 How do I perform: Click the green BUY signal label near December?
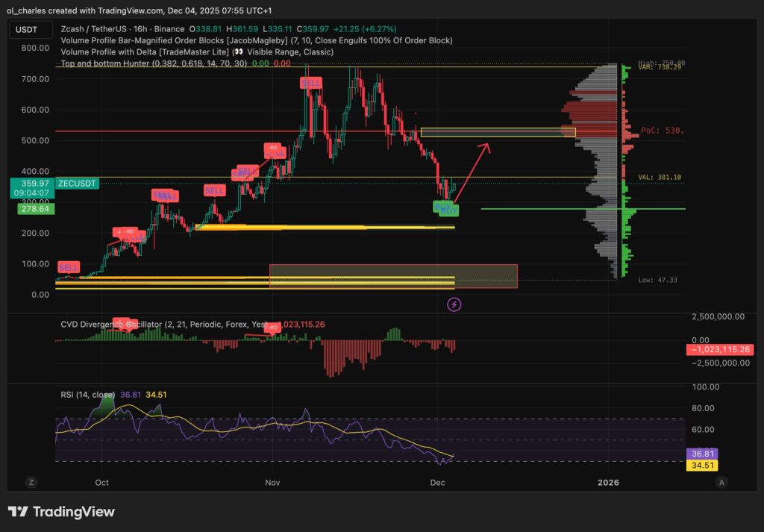click(444, 207)
